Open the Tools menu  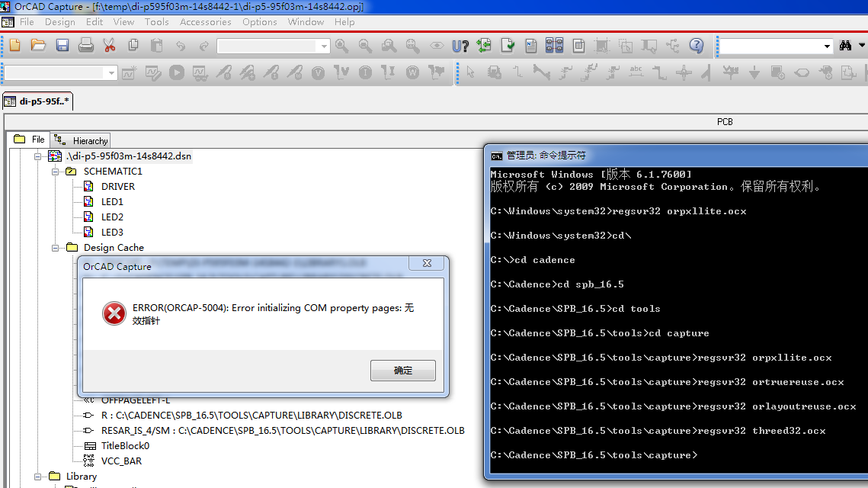[157, 22]
